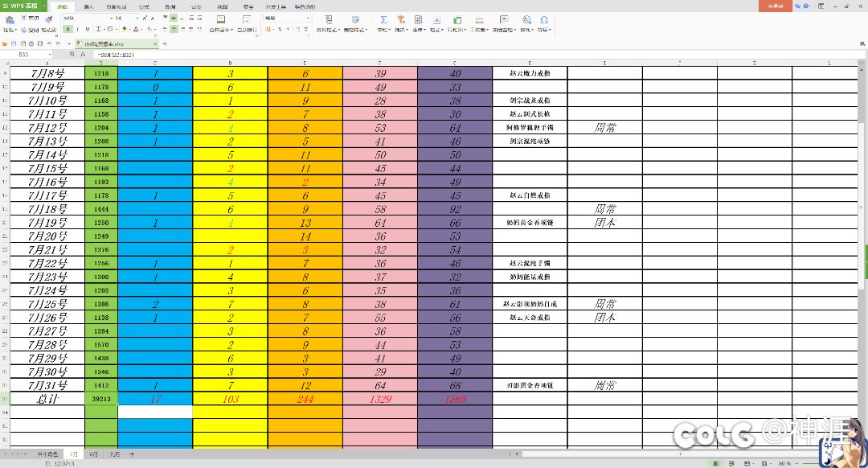This screenshot has height=468, width=868.
Task: Select the Format Painter brush
Action: tap(49, 19)
